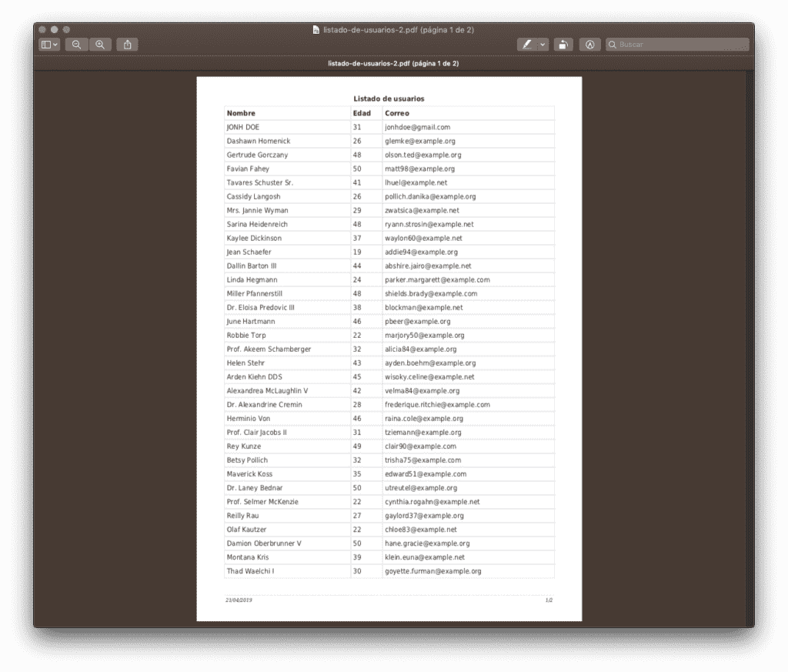Screen dimensions: 788x672
Task: Select email velma84@example.org
Action: point(422,391)
